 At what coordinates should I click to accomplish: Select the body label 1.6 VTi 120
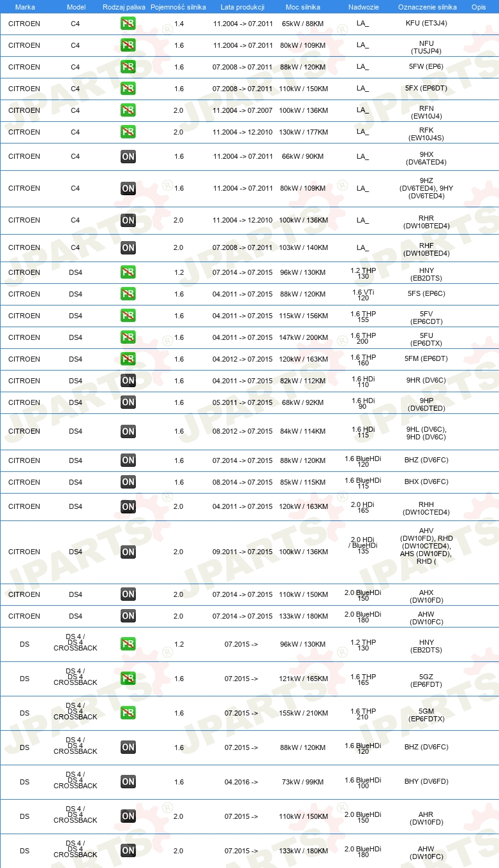(363, 294)
